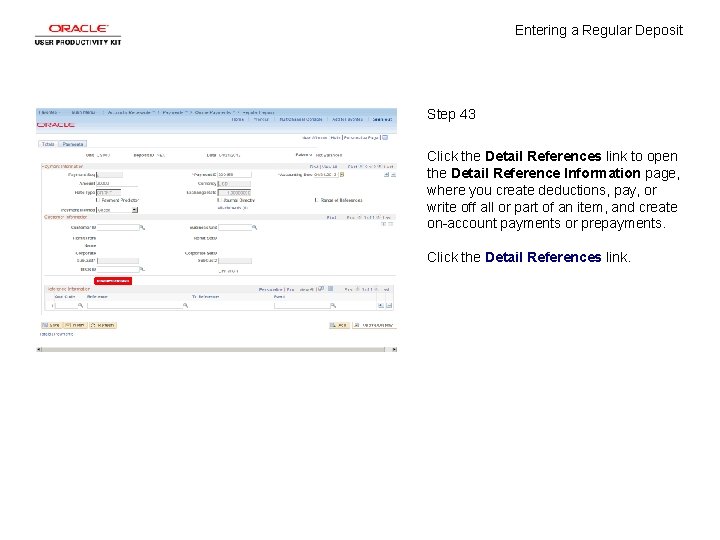Click the Rate Type input field
720x540 pixels.
(109, 192)
